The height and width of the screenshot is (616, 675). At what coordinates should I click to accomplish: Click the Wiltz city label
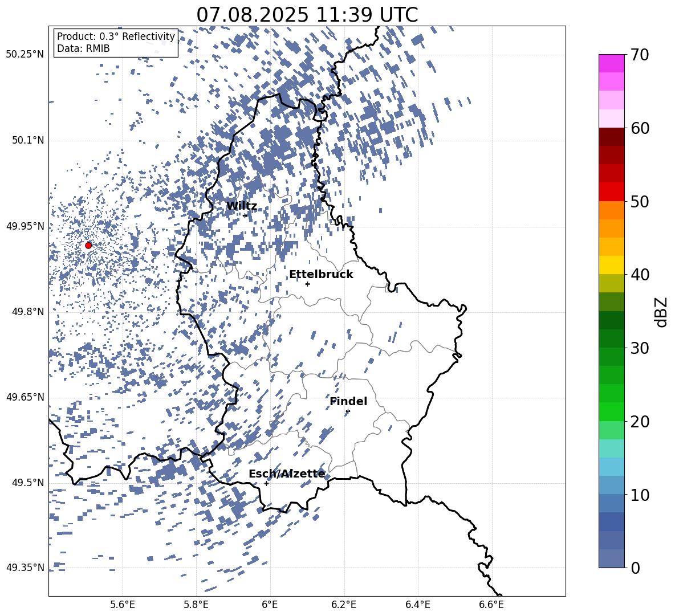pos(242,206)
